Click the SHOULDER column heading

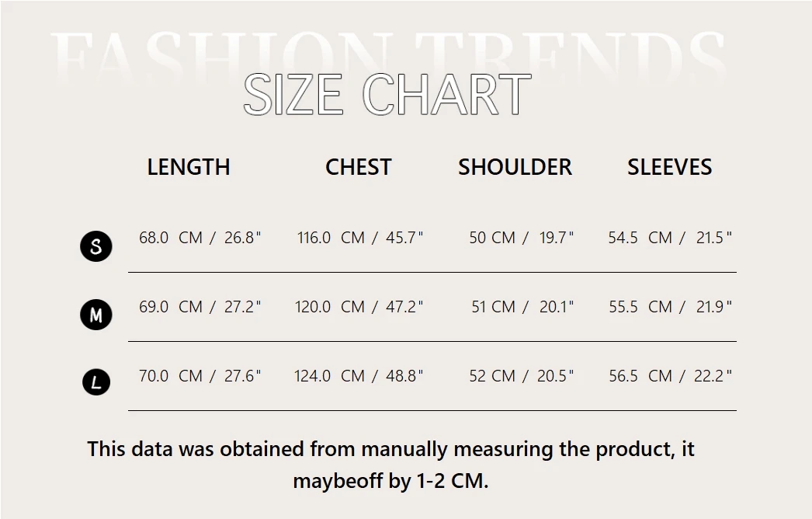point(515,167)
